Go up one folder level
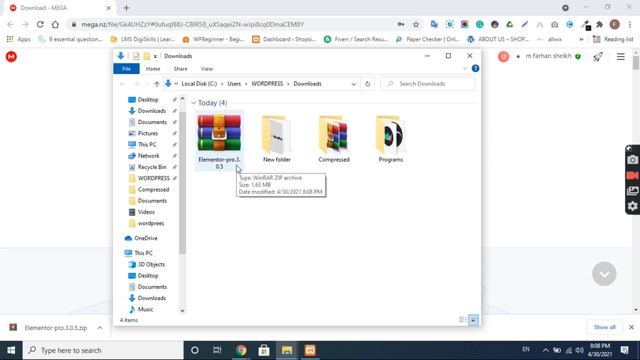The width and height of the screenshot is (640, 360). [157, 84]
